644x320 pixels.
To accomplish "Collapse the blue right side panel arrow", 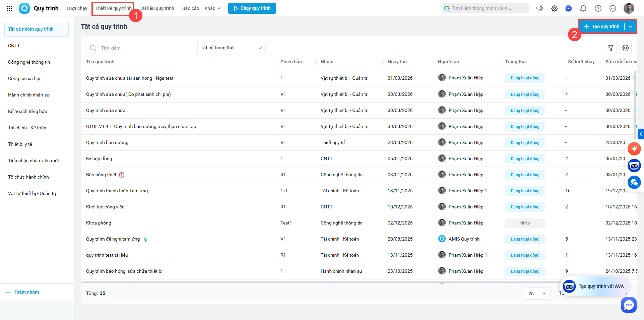I will (641, 134).
